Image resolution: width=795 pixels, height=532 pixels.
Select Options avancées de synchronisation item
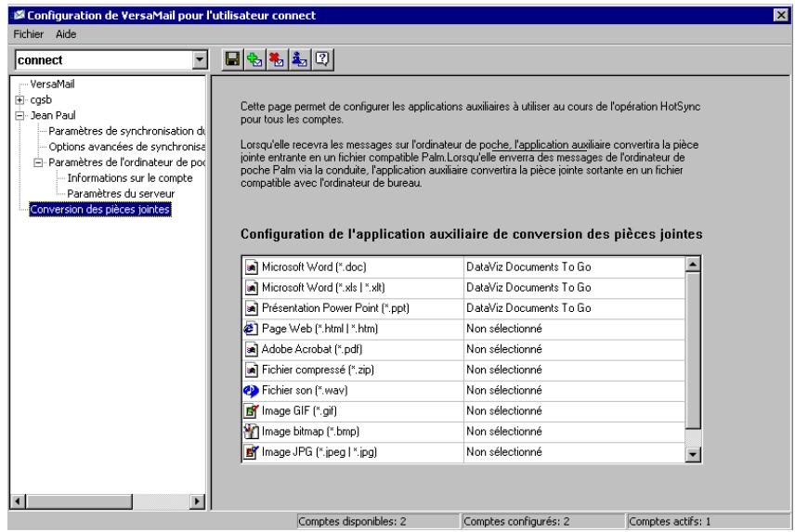point(126,147)
